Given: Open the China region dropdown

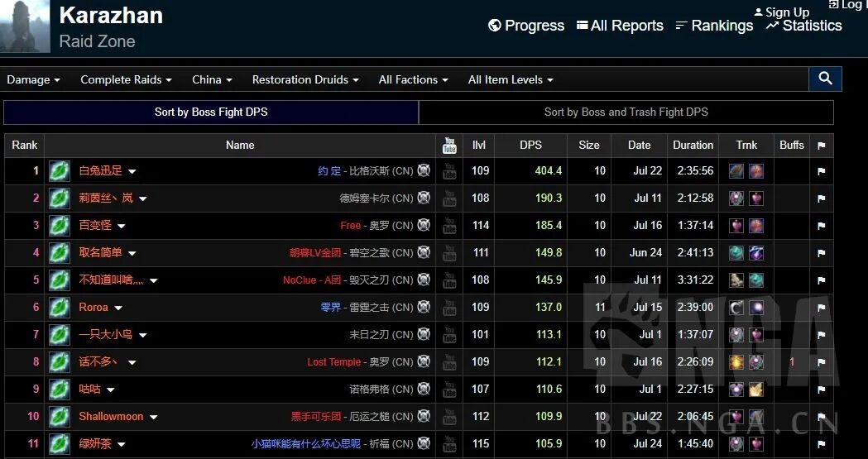Looking at the screenshot, I should pos(212,79).
